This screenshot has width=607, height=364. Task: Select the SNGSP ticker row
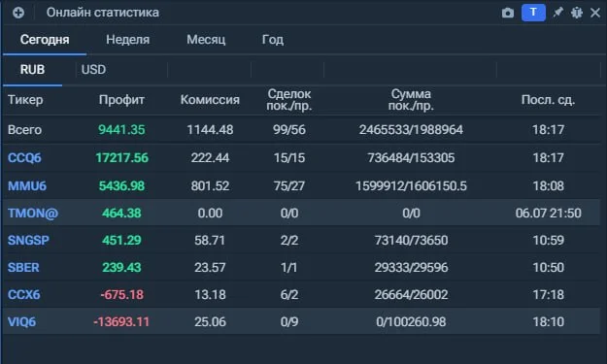[x=301, y=240]
